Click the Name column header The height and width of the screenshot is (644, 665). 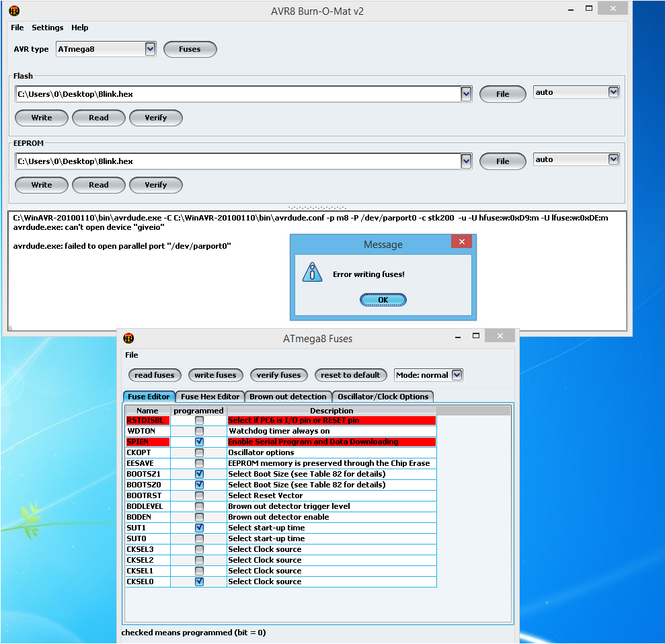pos(147,410)
